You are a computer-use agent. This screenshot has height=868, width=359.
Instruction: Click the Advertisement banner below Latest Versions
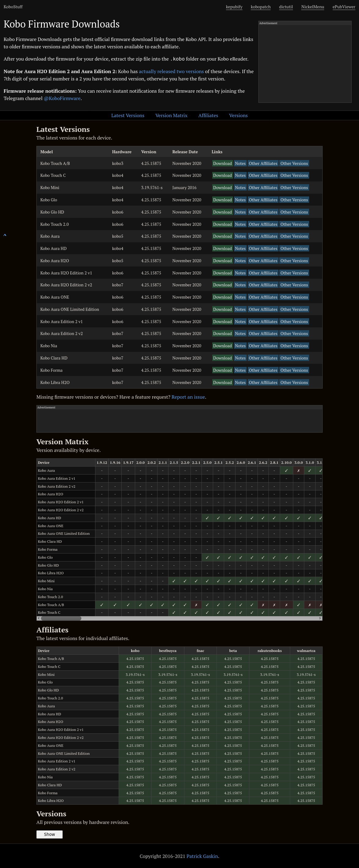[179, 419]
